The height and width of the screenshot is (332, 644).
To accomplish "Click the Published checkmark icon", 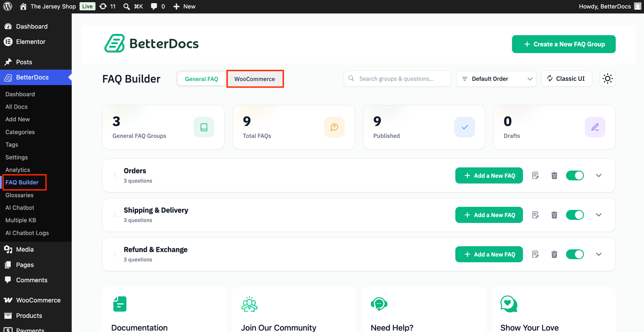I will tap(465, 127).
